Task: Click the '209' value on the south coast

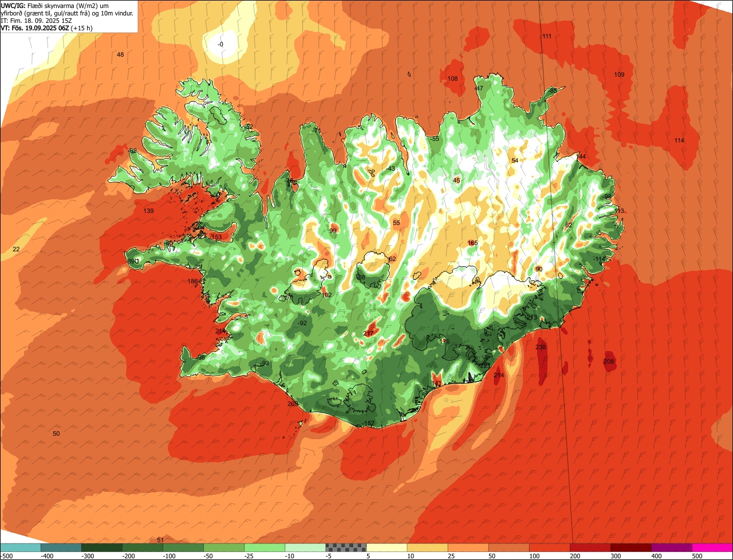Action: (x=293, y=404)
